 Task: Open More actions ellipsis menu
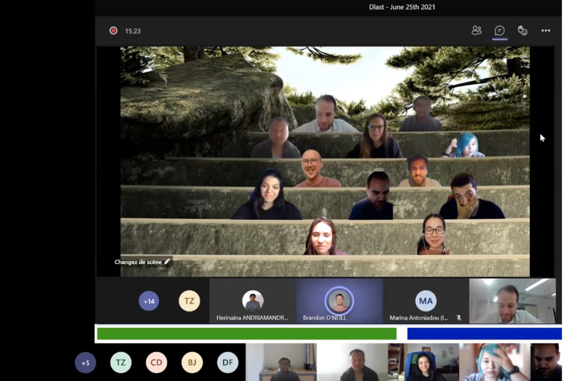(546, 30)
